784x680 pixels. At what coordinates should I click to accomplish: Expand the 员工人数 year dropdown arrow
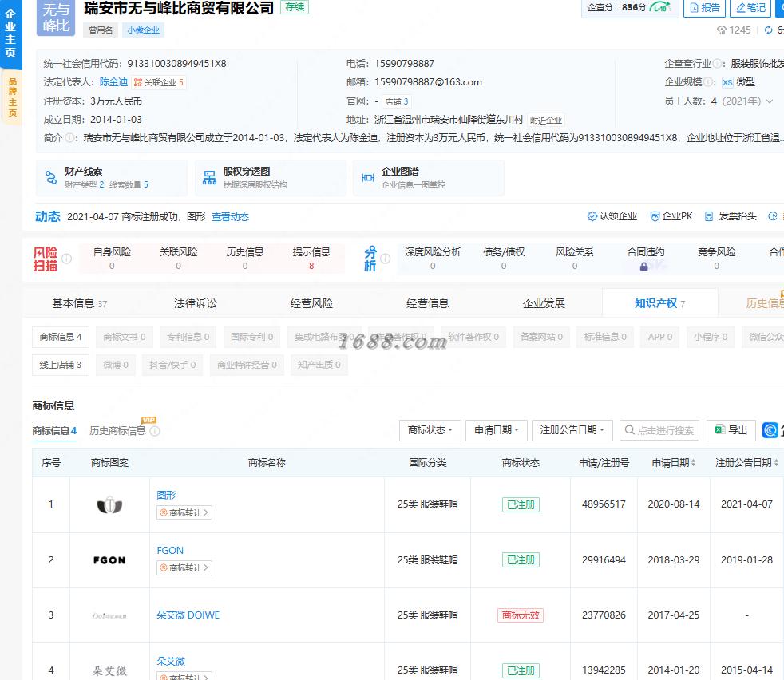tap(770, 101)
